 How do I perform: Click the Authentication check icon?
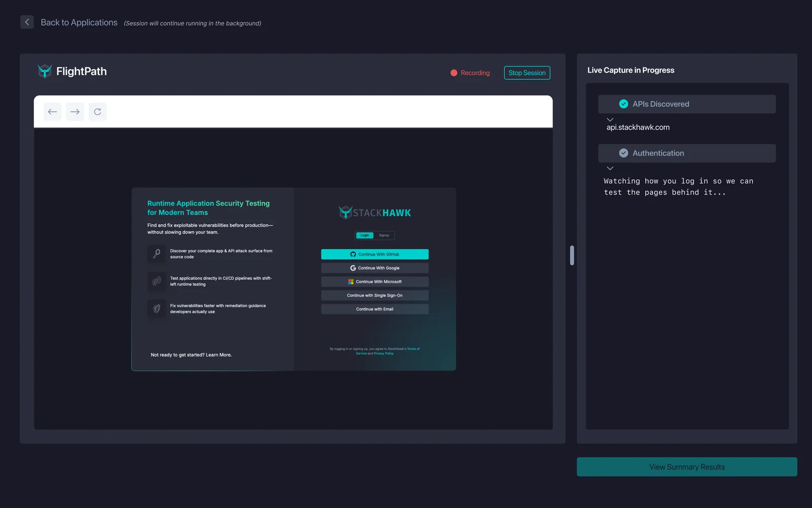click(624, 153)
